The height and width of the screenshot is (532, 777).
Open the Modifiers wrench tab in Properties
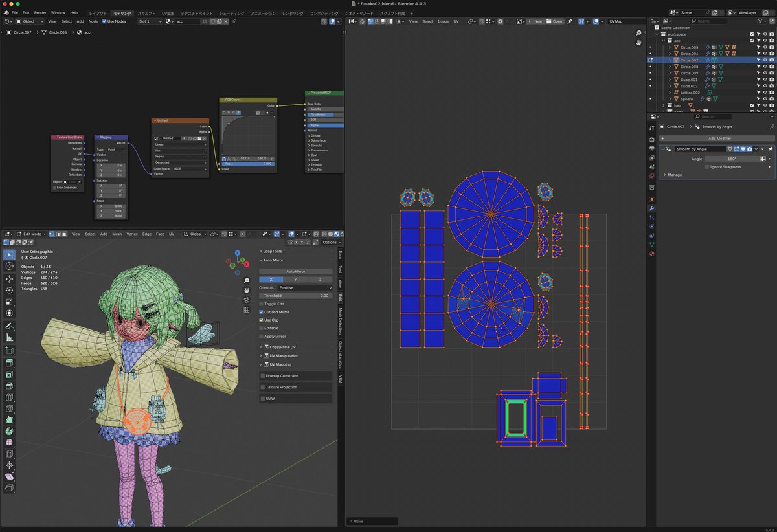652,208
